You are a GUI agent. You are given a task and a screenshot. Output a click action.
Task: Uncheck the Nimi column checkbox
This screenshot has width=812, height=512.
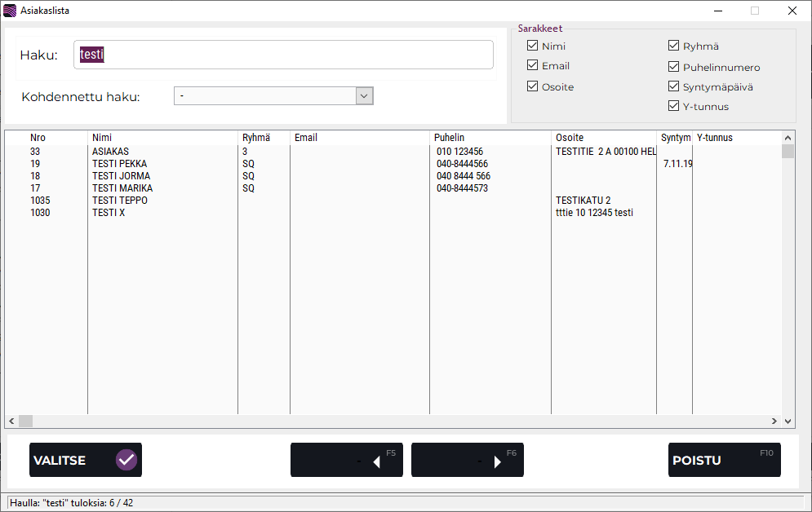pos(533,46)
